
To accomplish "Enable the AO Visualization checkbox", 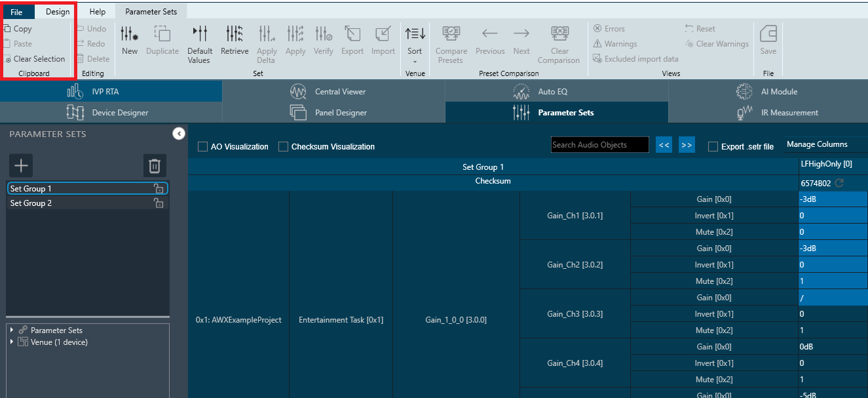I will click(203, 147).
